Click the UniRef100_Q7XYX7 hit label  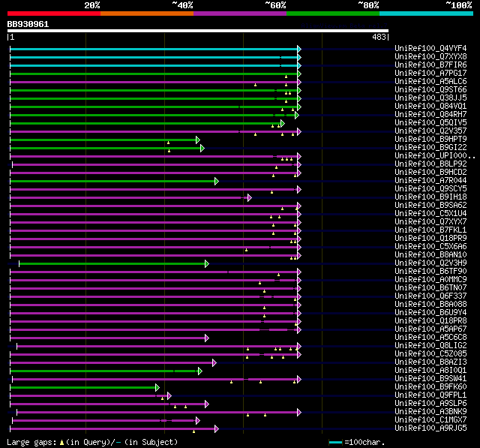[430, 222]
